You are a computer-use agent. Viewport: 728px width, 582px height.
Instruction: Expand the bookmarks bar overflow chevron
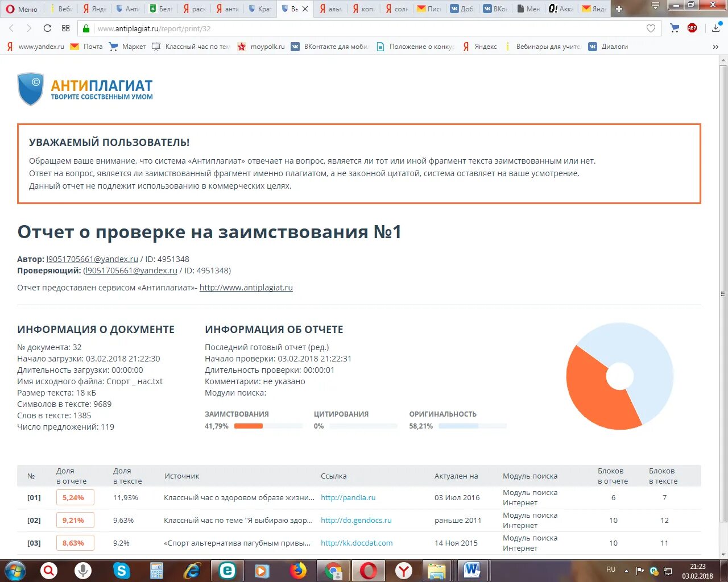[x=715, y=47]
